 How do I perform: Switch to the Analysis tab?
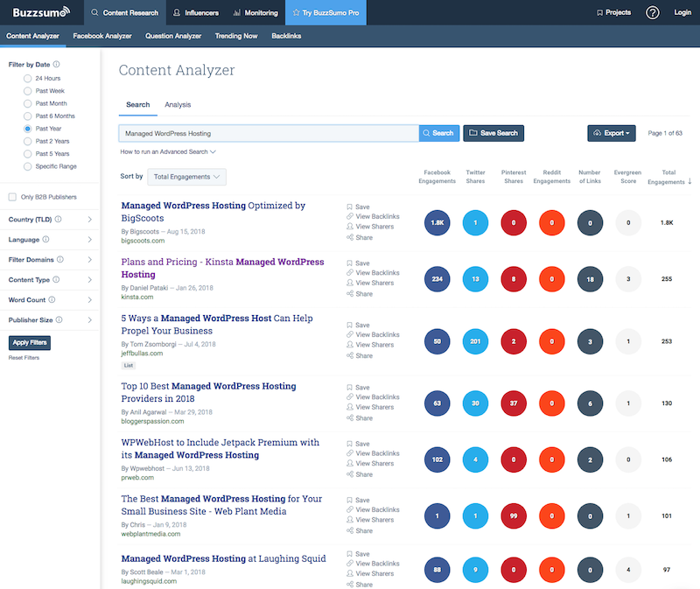click(x=178, y=104)
